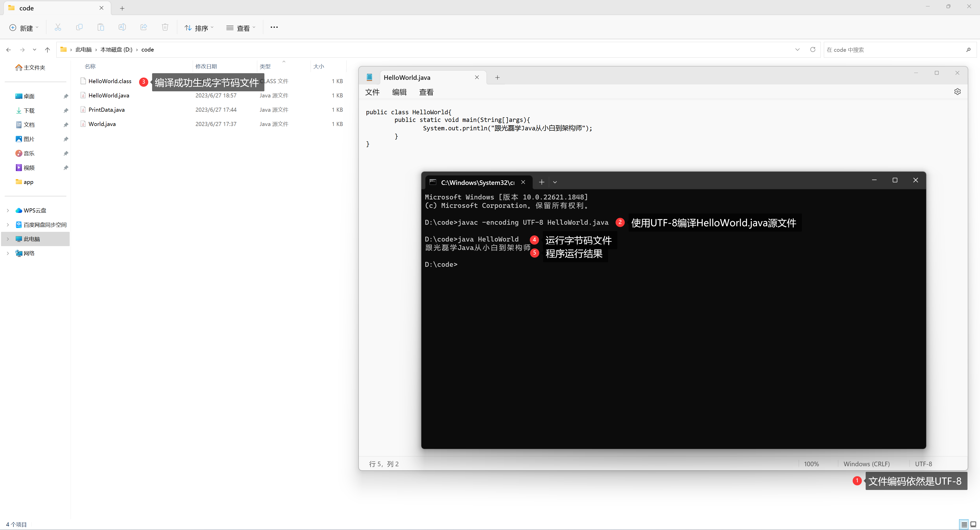Go back with the Explorer back arrow
Image resolution: width=980 pixels, height=530 pixels.
(x=9, y=50)
